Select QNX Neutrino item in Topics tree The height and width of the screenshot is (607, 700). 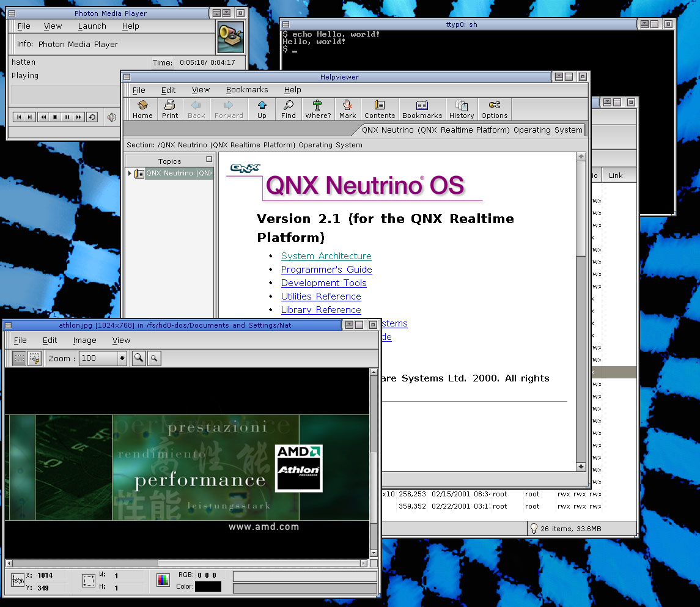click(179, 173)
